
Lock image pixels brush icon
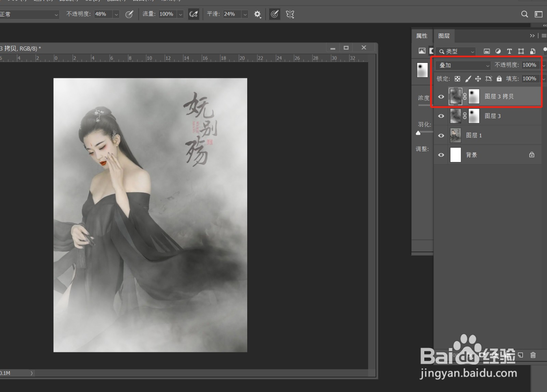pos(468,79)
